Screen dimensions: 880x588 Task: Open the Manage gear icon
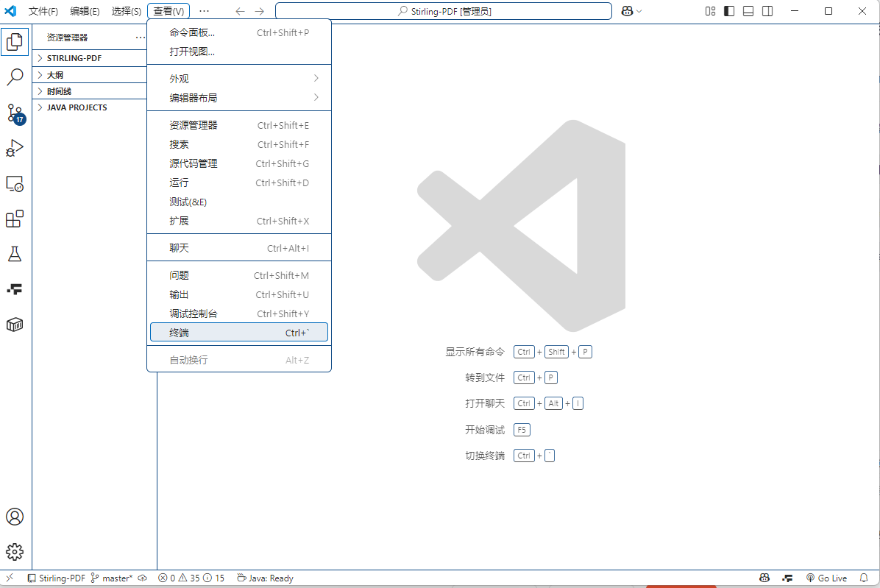point(15,552)
